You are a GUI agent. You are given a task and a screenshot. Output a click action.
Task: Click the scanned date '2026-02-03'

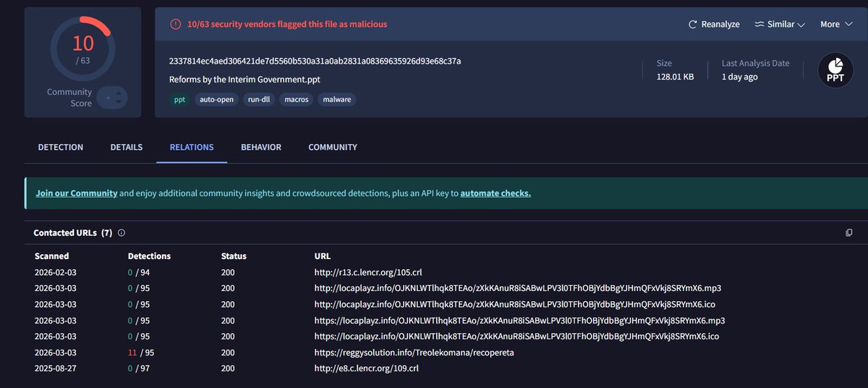(x=56, y=272)
